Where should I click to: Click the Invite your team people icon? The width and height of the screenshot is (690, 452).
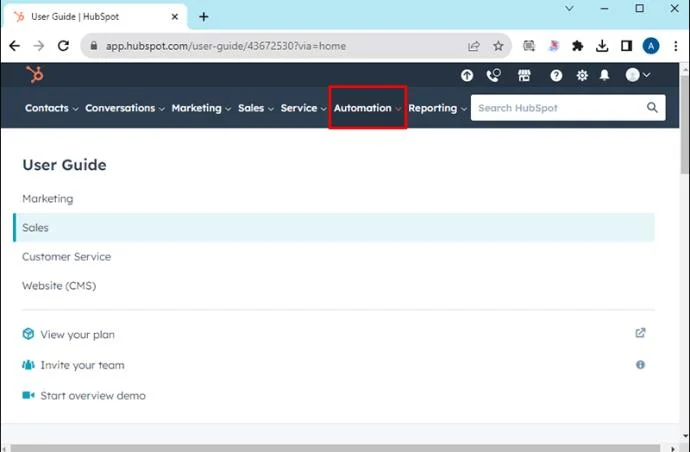[28, 365]
